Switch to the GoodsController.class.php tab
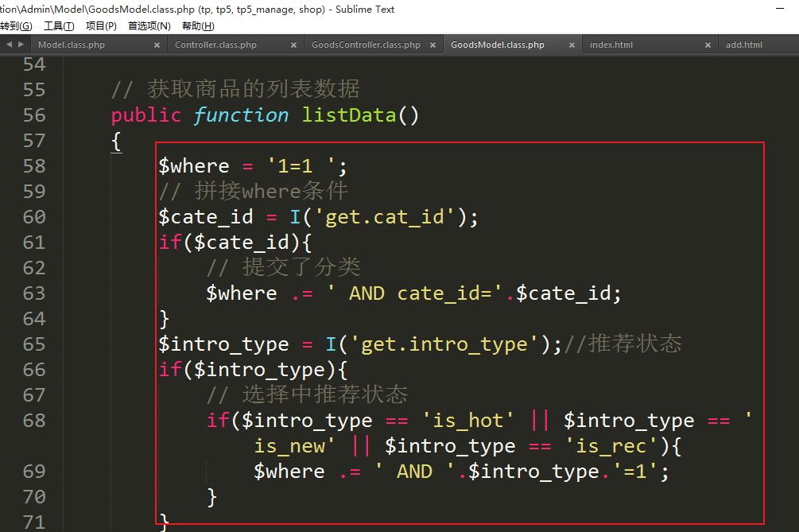The height and width of the screenshot is (532, 799). 366,45
